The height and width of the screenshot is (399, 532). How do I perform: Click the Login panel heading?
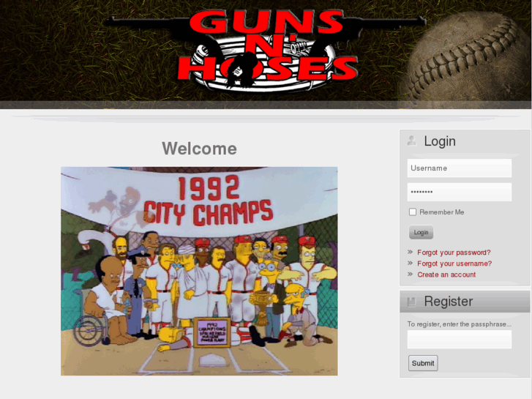coord(440,141)
